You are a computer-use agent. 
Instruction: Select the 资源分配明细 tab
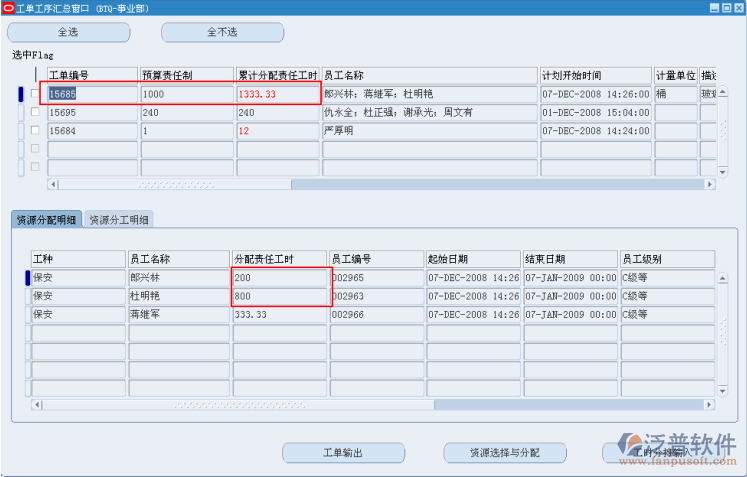(47, 220)
